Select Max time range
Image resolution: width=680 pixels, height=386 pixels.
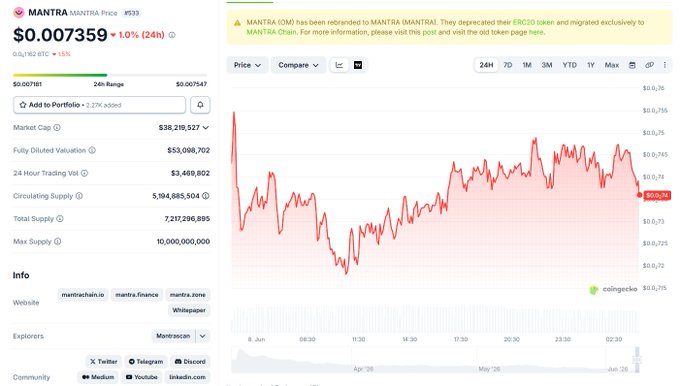pyautogui.click(x=611, y=65)
